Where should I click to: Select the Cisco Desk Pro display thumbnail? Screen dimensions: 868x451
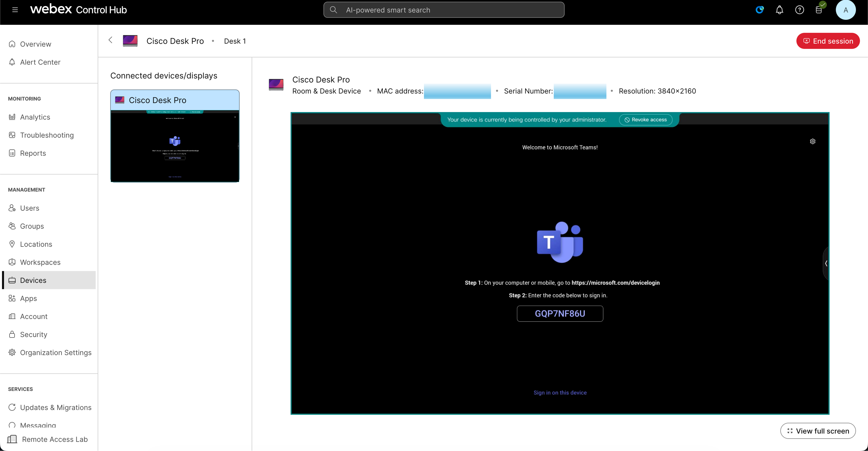tap(175, 136)
